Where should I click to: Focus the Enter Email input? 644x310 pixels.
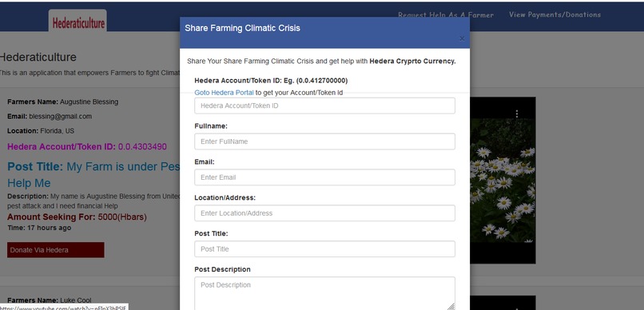click(x=324, y=177)
